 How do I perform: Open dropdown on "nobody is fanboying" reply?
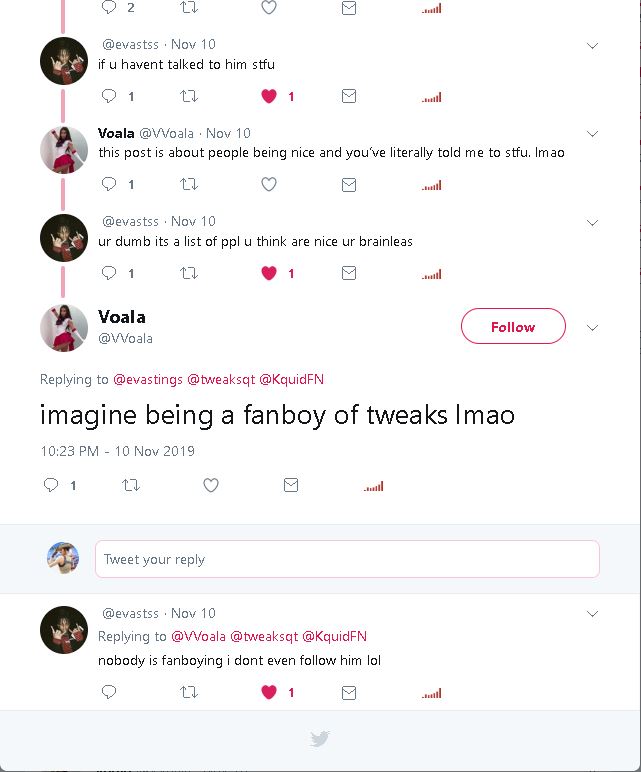[x=592, y=614]
